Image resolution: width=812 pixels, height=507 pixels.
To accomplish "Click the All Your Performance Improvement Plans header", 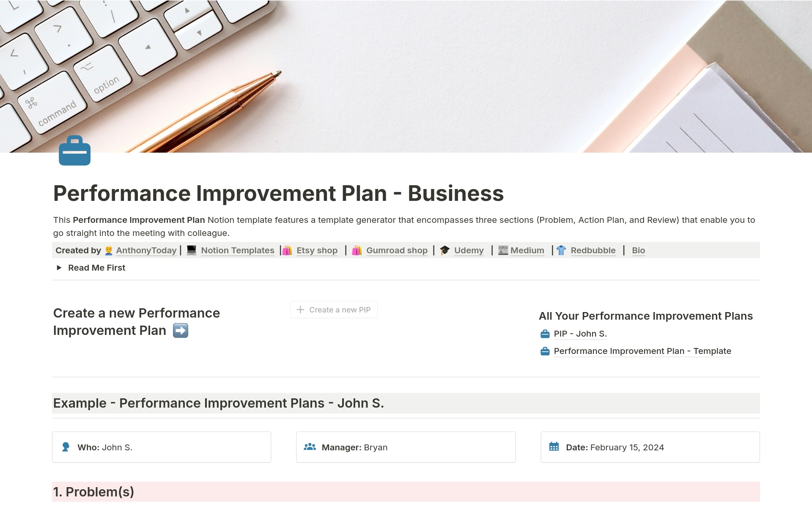I will (646, 315).
